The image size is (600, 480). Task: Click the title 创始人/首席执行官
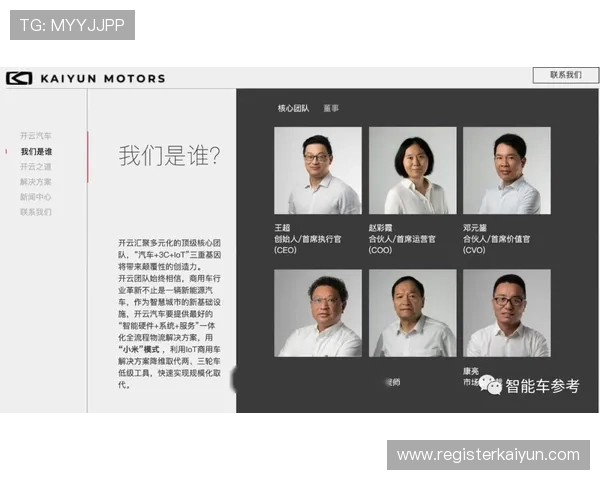307,239
